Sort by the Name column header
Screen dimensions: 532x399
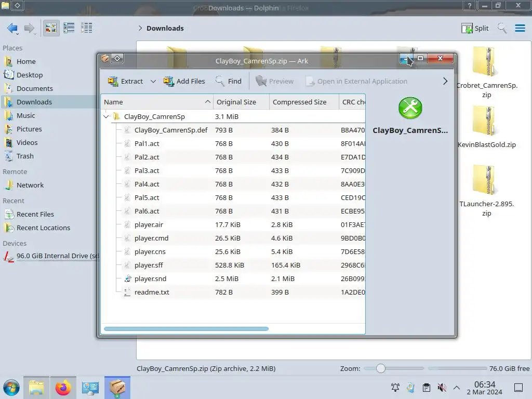157,102
